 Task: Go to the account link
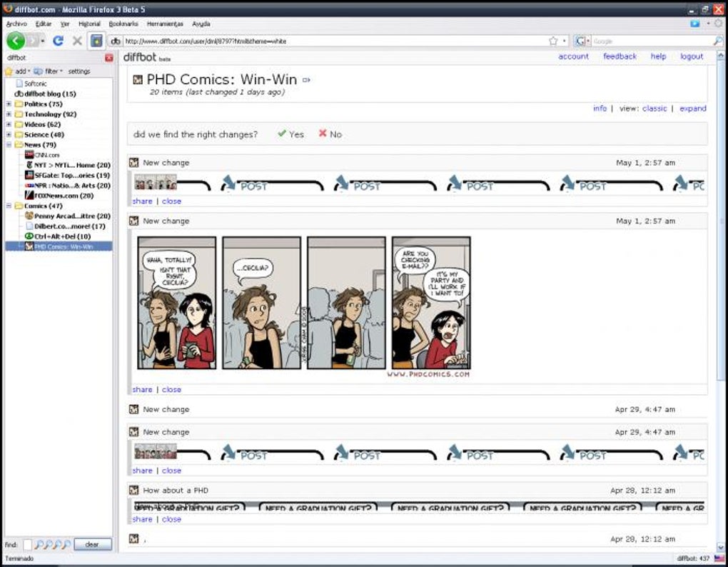point(573,56)
